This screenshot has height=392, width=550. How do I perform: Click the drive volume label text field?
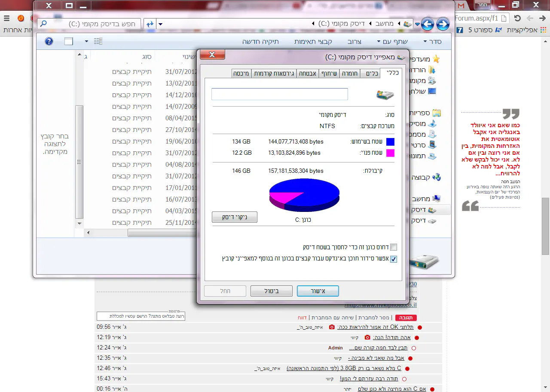[x=279, y=94]
